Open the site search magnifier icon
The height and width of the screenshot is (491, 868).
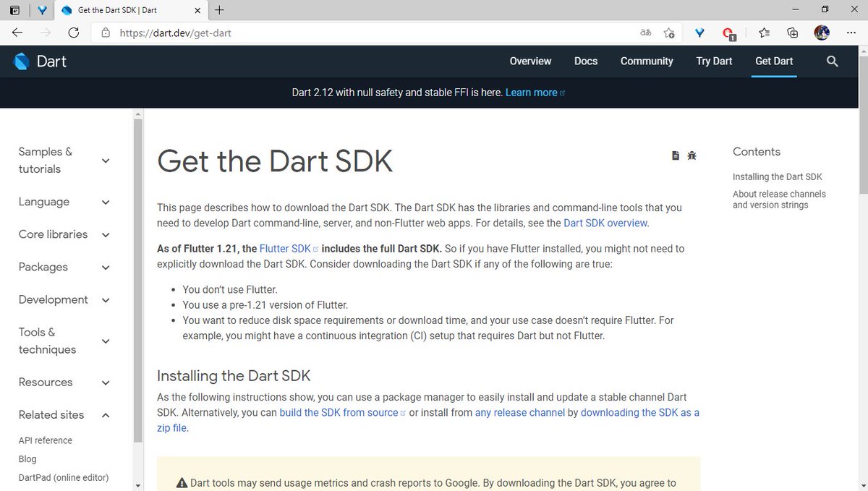click(x=833, y=61)
